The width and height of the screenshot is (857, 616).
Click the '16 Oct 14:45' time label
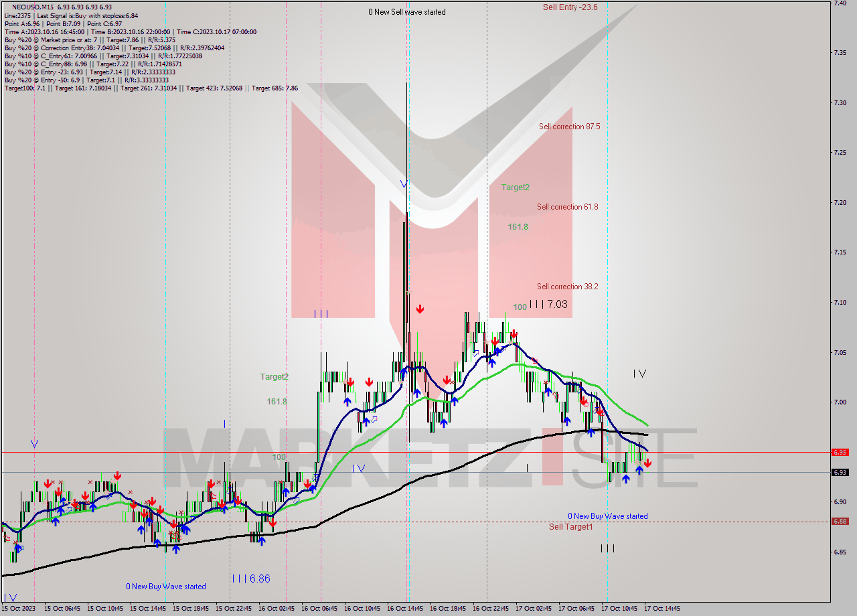(x=405, y=609)
